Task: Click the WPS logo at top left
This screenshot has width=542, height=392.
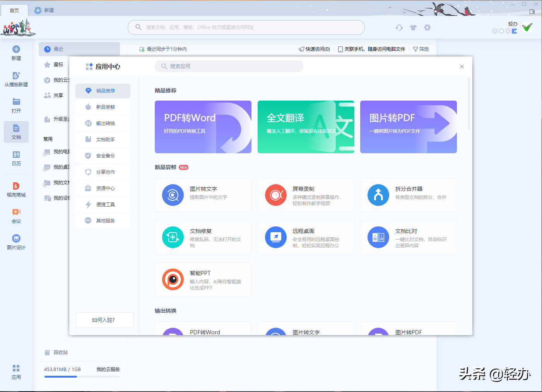Action: click(x=17, y=27)
